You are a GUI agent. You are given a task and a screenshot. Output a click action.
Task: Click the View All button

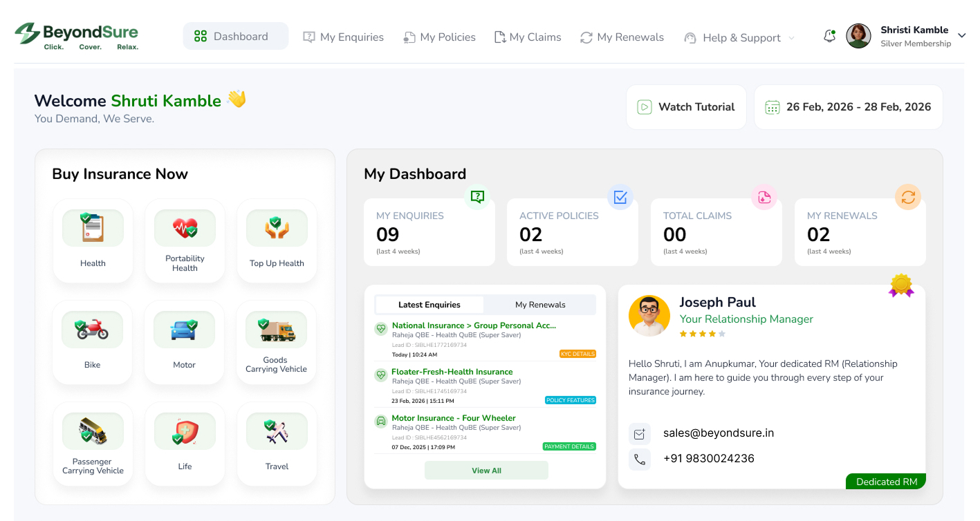[486, 471]
